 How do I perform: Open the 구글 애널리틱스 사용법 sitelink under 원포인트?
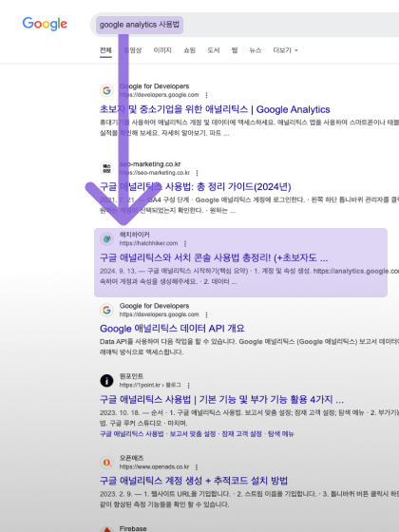tap(132, 433)
